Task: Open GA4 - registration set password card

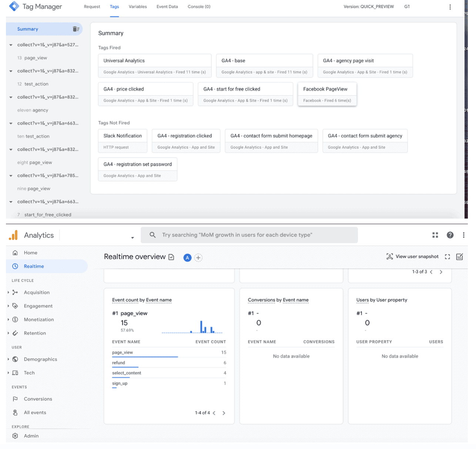Action: pos(138,170)
